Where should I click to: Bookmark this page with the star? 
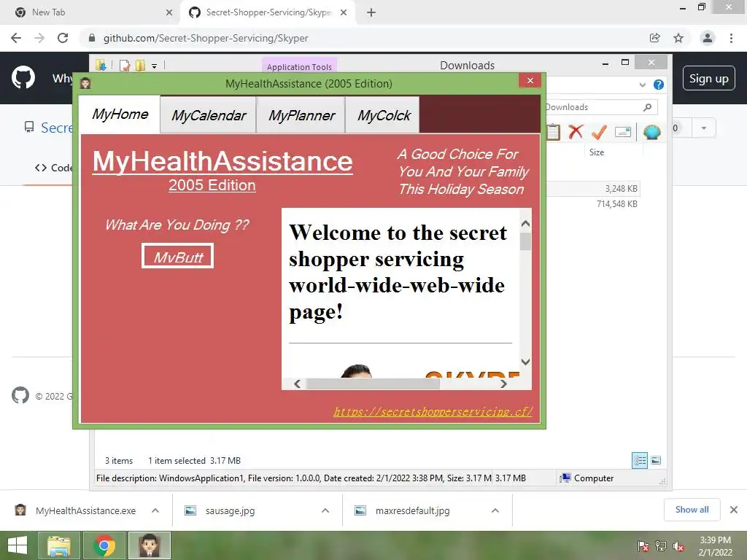pos(678,38)
